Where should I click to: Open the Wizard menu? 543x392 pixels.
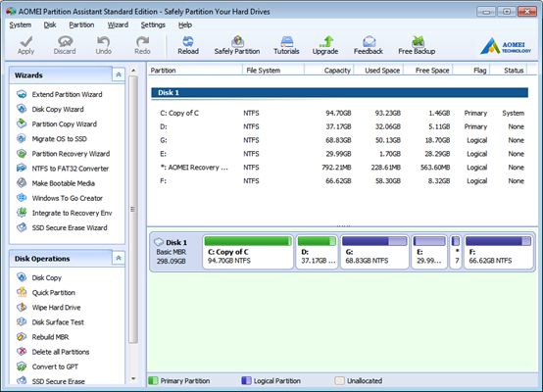click(118, 24)
